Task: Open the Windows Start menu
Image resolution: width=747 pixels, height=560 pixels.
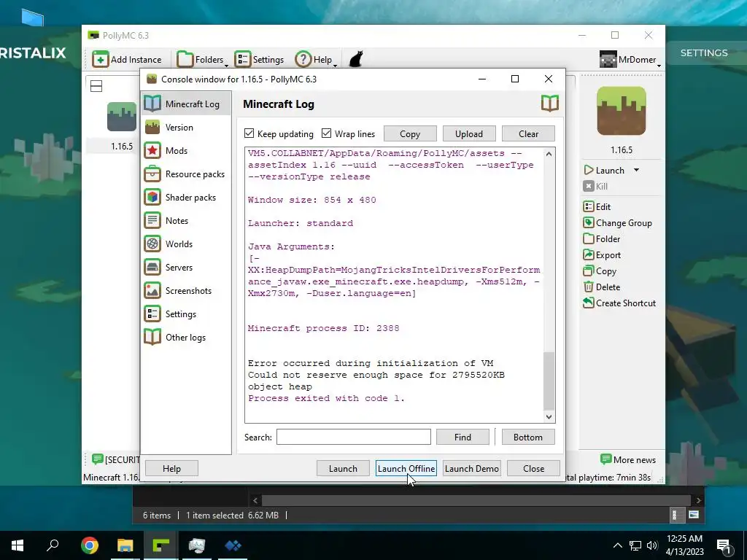Action: [18, 545]
